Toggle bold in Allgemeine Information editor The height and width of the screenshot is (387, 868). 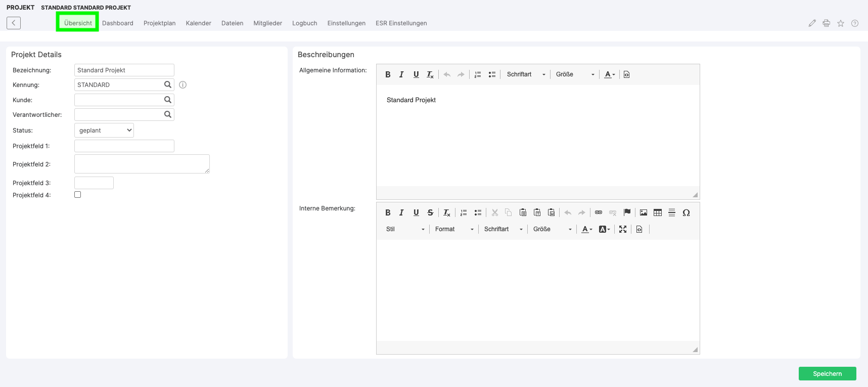pos(388,74)
